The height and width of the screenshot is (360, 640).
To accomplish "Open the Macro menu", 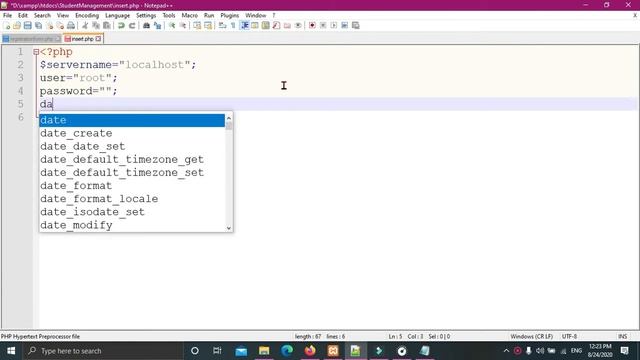I will [x=189, y=15].
